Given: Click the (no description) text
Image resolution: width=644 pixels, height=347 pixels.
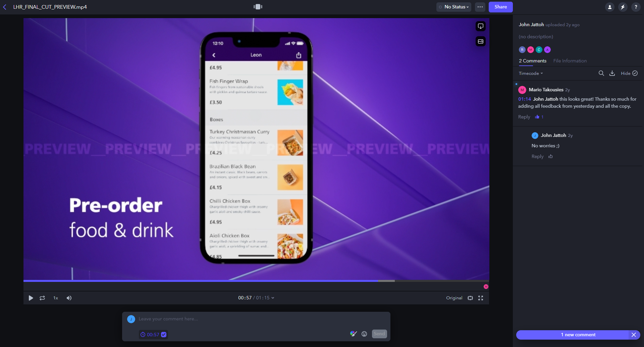Looking at the screenshot, I should tap(536, 37).
